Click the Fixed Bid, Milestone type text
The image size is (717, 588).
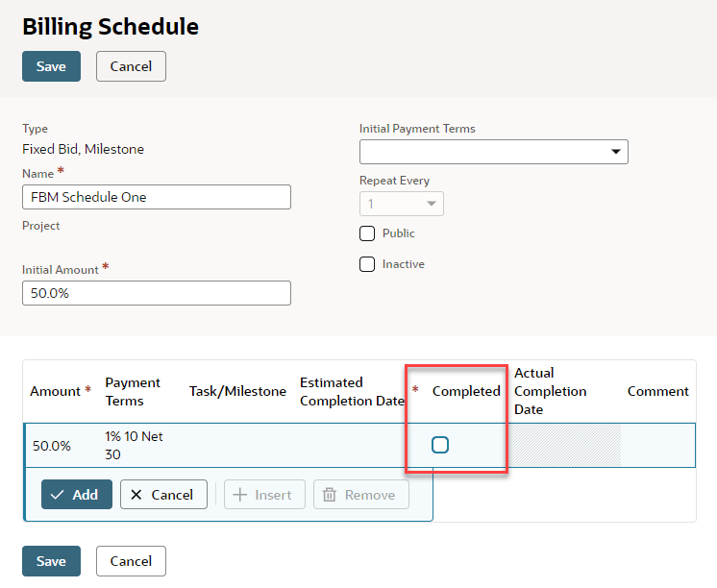84,149
